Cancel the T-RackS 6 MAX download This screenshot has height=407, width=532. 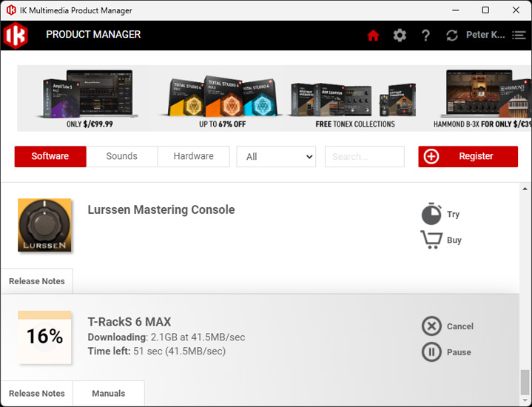431,326
